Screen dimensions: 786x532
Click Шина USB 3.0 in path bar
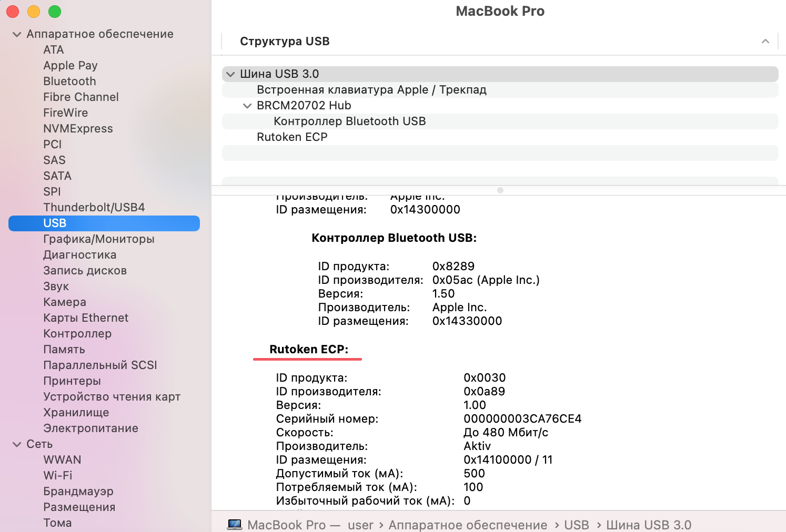(x=649, y=525)
